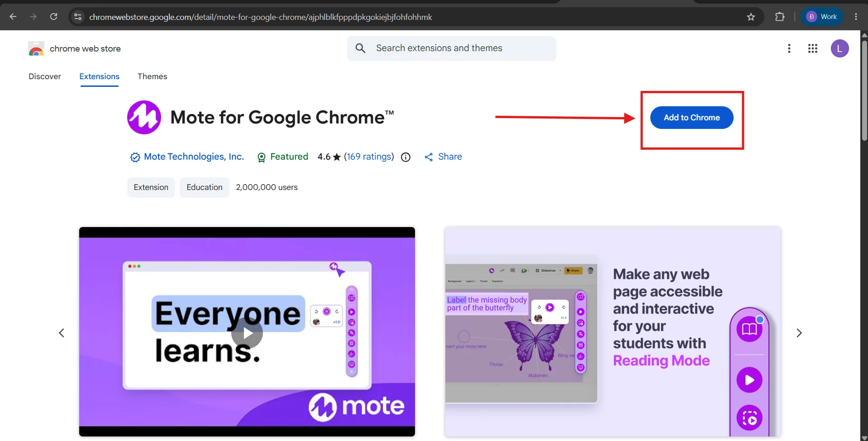Viewport: 868px width, 441px height.
Task: Open the Chrome browser three-dot menu
Action: 856,17
